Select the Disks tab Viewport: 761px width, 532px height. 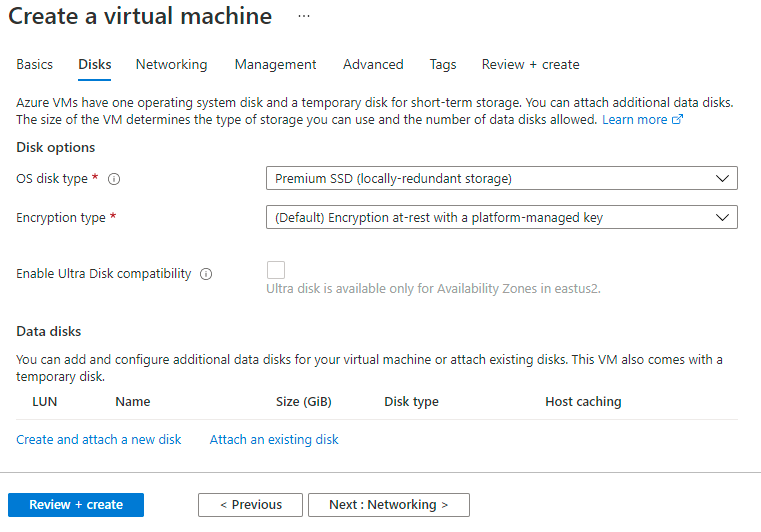(95, 64)
